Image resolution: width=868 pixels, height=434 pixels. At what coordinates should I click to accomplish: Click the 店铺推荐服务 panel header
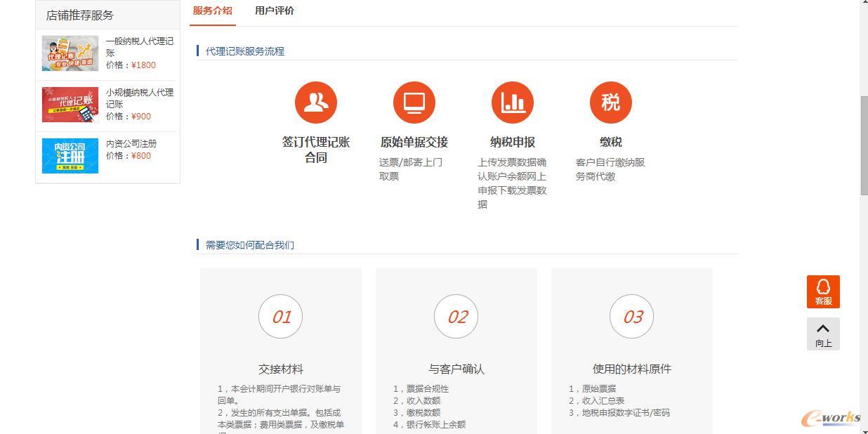(x=77, y=14)
